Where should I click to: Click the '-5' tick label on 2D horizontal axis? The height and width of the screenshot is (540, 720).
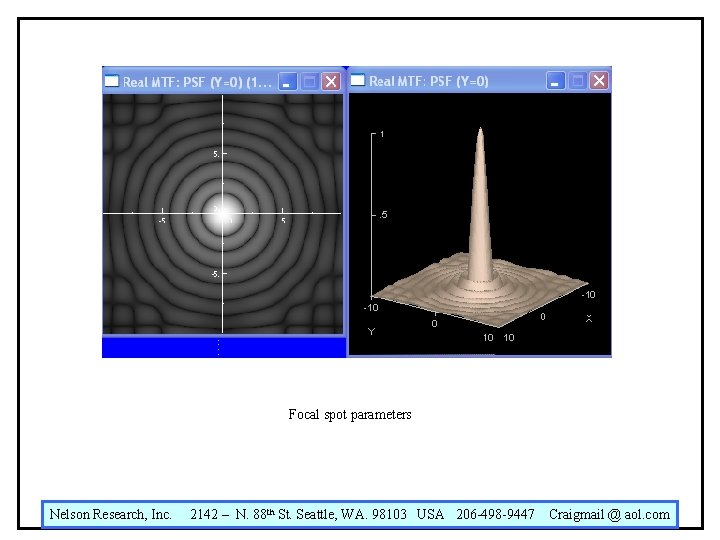(x=162, y=221)
